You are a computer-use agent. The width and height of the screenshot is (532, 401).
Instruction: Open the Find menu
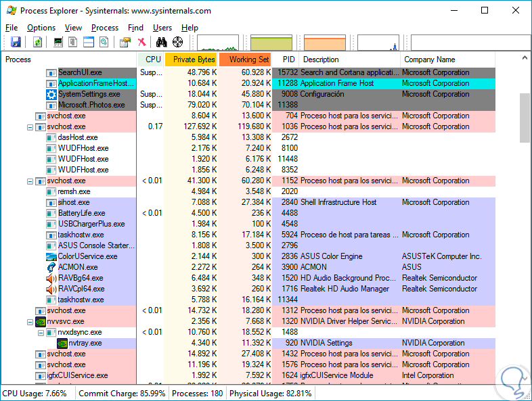[135, 28]
